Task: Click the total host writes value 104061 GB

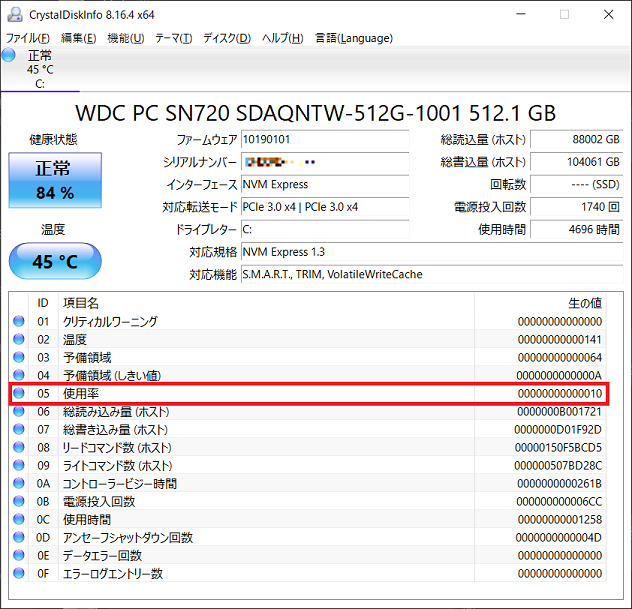Action: click(577, 162)
